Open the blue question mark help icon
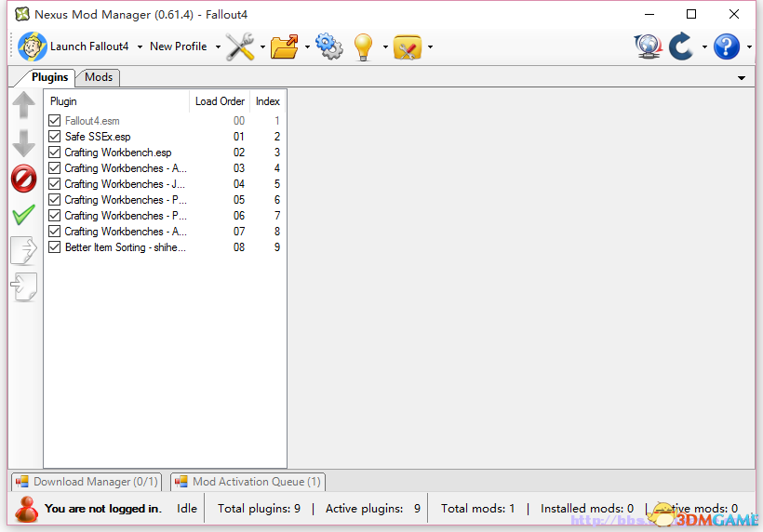 [x=727, y=47]
